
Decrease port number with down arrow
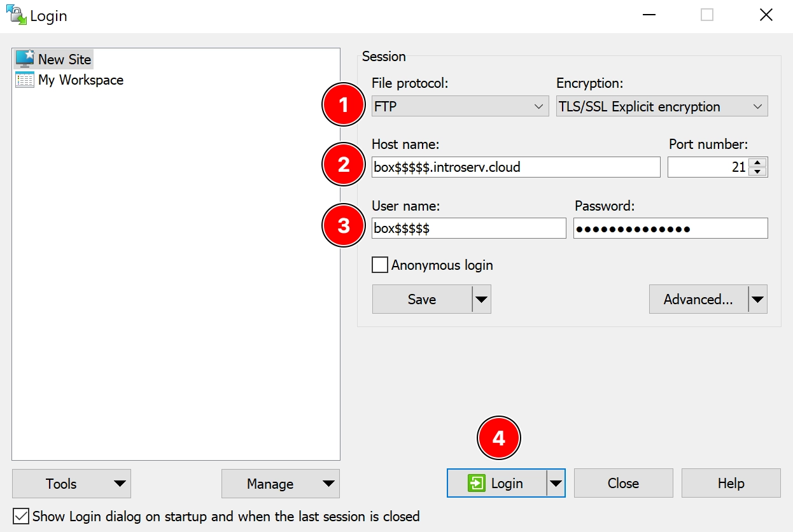point(757,172)
